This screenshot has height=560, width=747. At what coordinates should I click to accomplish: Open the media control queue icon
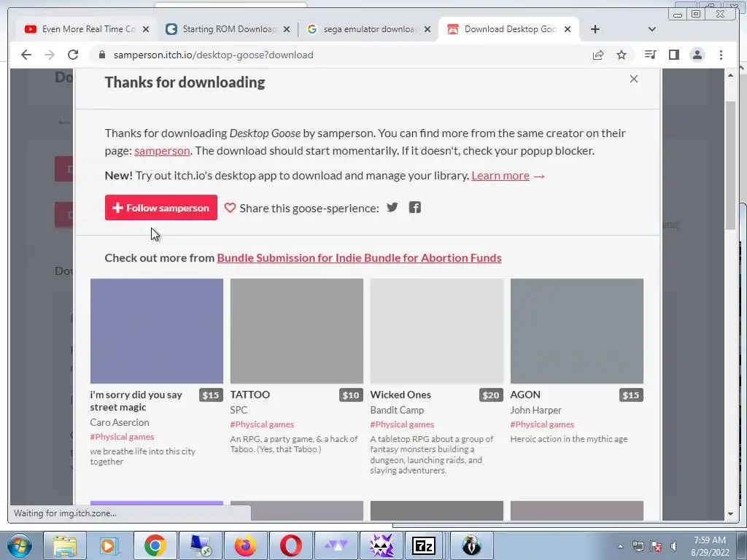tap(650, 55)
